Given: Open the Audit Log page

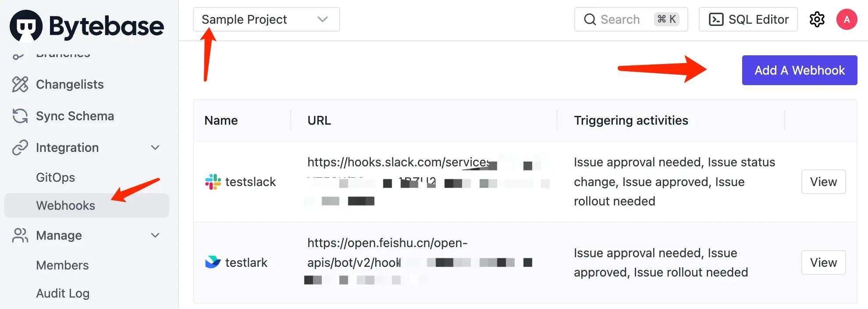Looking at the screenshot, I should click(62, 293).
